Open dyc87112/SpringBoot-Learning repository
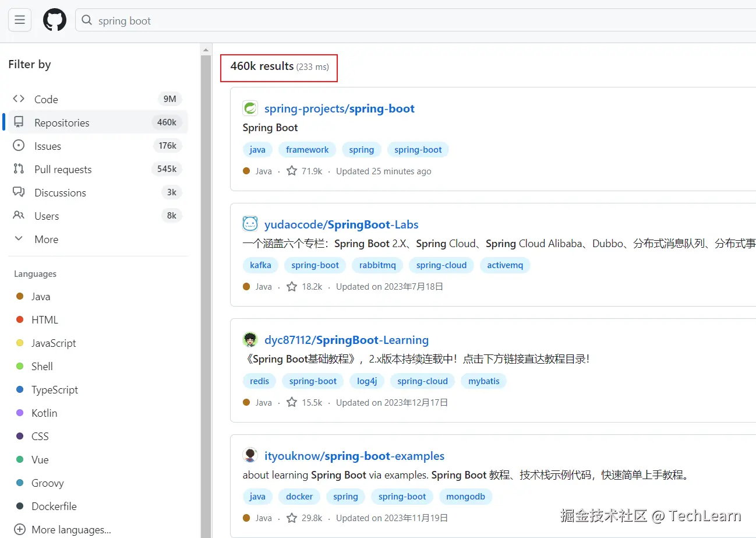The height and width of the screenshot is (538, 756). (x=347, y=340)
